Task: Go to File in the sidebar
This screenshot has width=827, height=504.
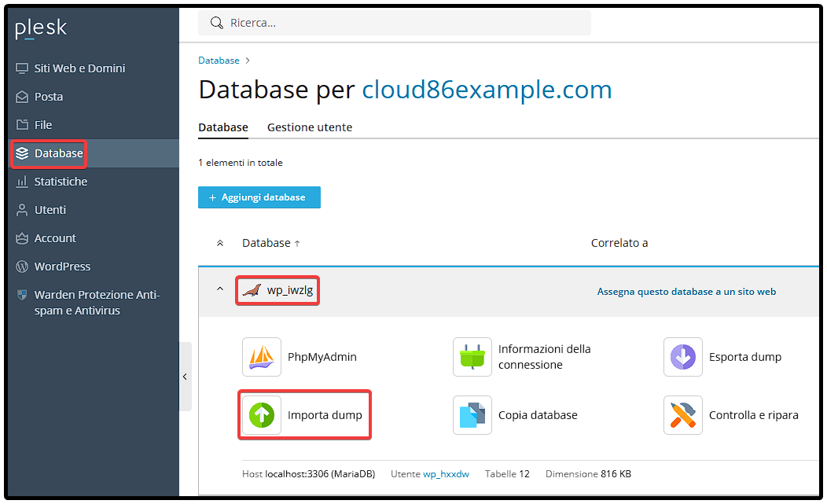Action: click(x=43, y=125)
